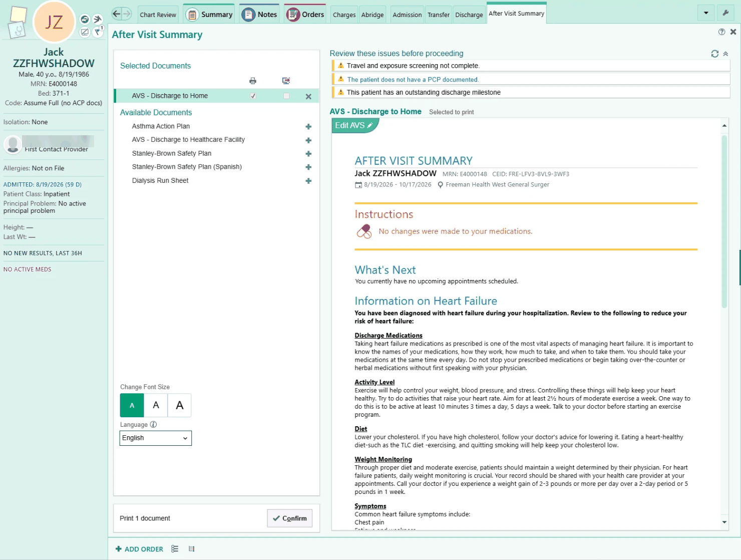Switch to the Discharge tab

click(469, 15)
